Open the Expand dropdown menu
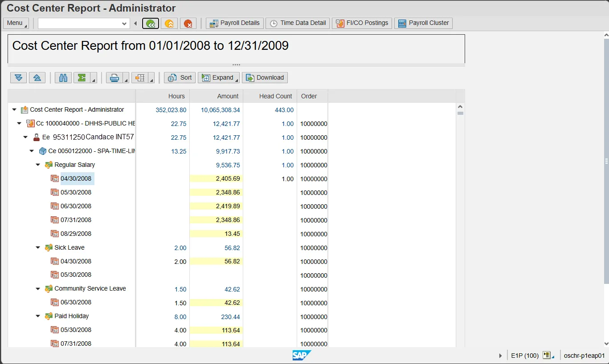The height and width of the screenshot is (364, 609). [218, 78]
